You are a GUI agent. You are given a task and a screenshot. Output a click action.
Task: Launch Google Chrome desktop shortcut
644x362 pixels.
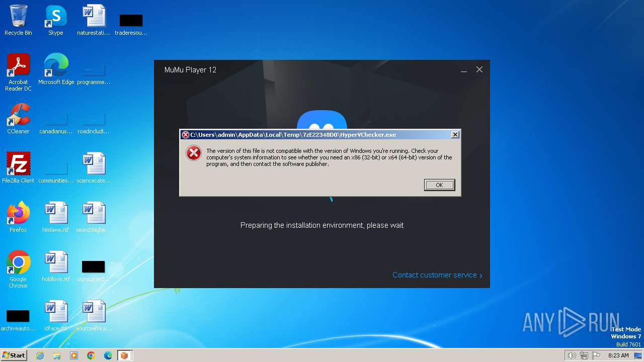coord(18,269)
